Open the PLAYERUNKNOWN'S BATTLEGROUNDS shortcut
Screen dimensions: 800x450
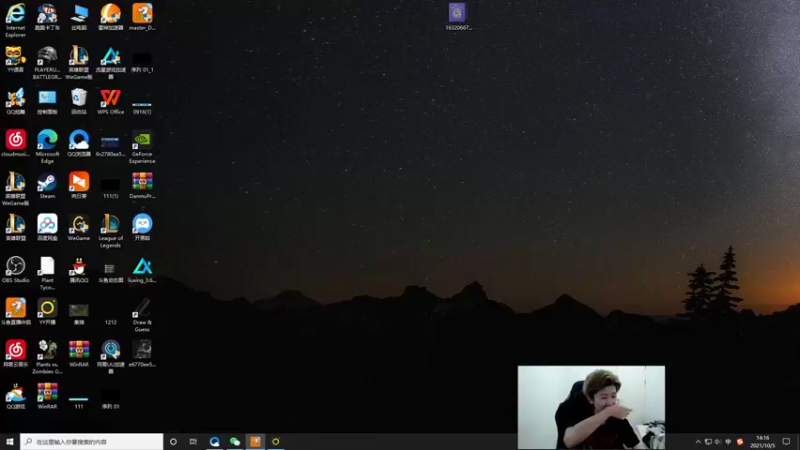47,62
